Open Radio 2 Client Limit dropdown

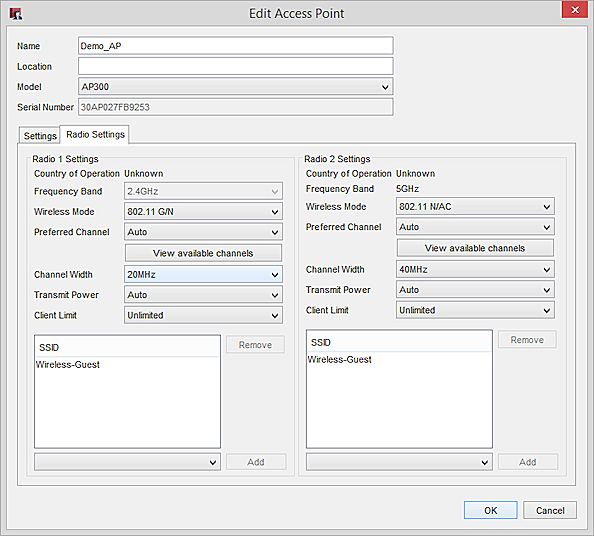tap(475, 310)
